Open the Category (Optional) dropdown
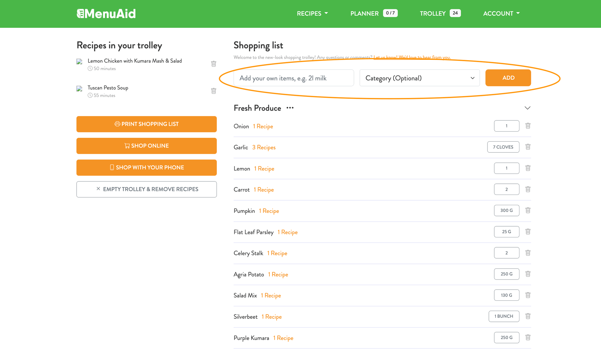This screenshot has height=364, width=601. pyautogui.click(x=419, y=78)
